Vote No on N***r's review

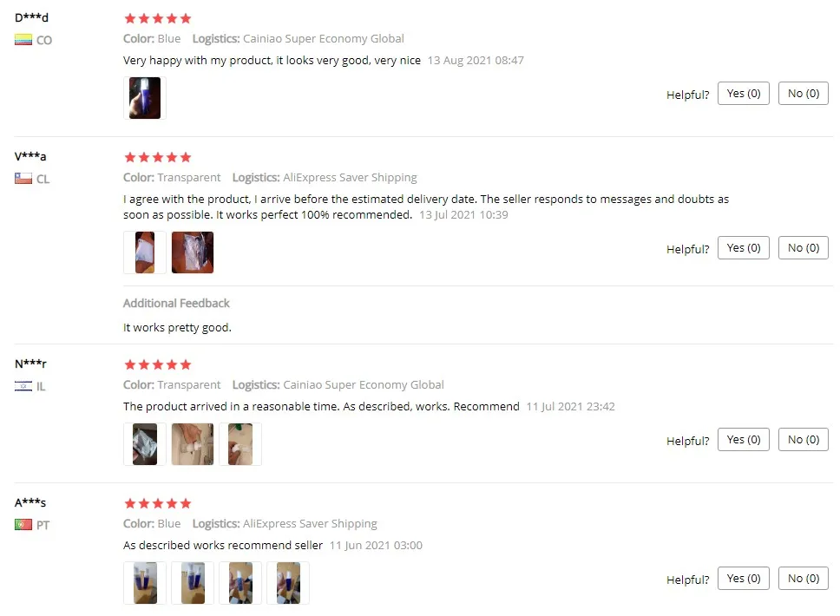[x=803, y=439]
